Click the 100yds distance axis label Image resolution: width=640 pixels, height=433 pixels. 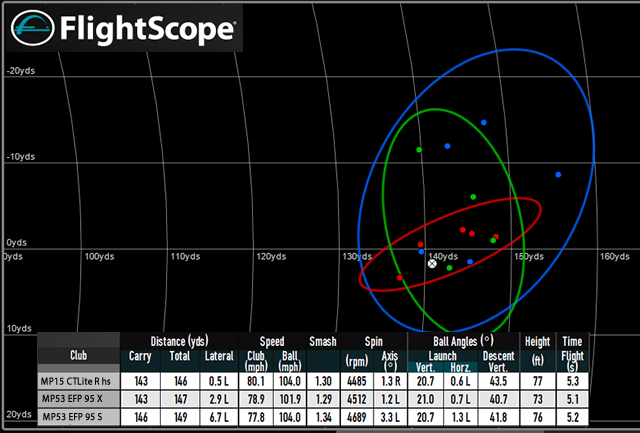[99, 256]
